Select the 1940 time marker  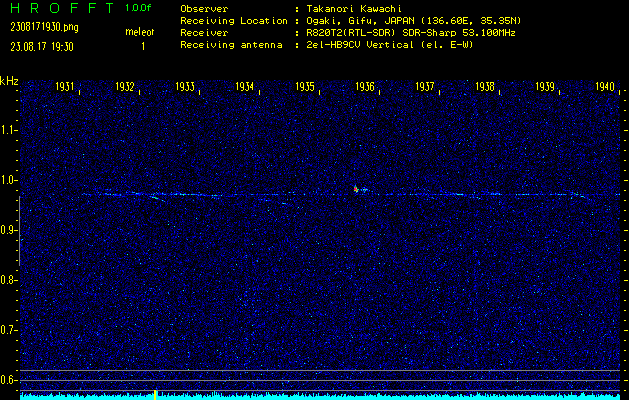[604, 87]
